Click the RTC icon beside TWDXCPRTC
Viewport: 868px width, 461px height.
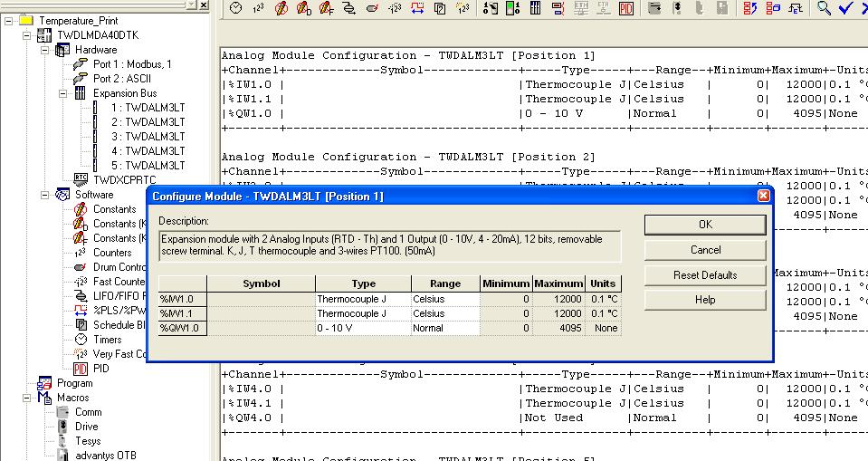[x=81, y=179]
